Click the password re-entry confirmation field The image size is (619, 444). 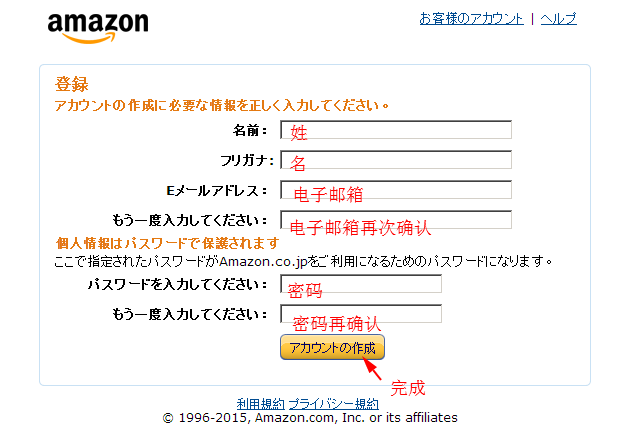coord(361,314)
